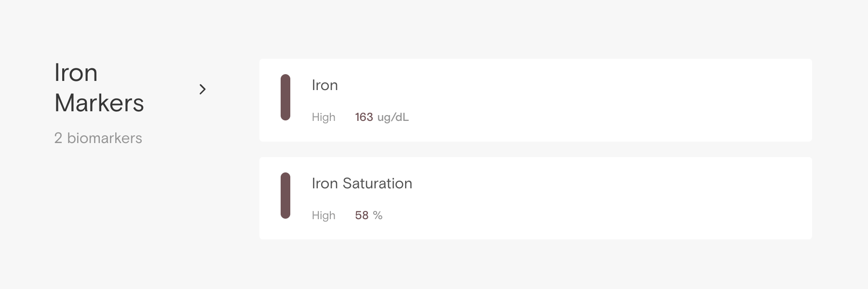The image size is (868, 289).
Task: Click the 58 number on Saturation card
Action: 362,215
